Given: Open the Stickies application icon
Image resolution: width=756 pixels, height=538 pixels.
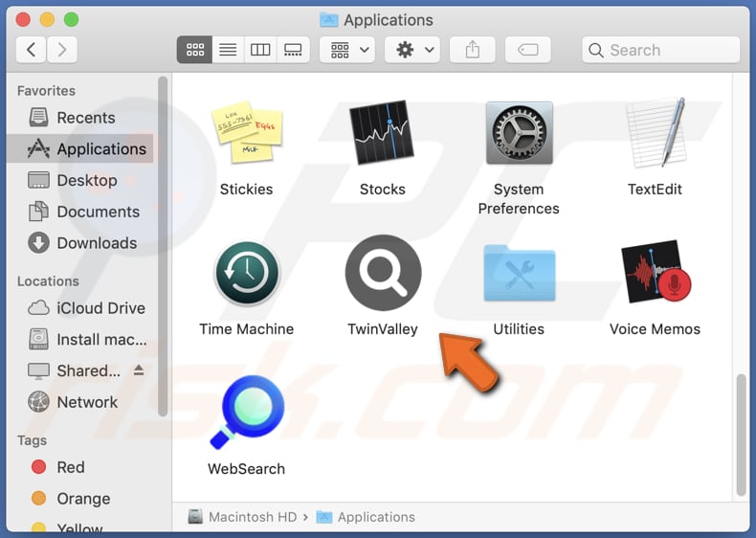Looking at the screenshot, I should (x=246, y=131).
